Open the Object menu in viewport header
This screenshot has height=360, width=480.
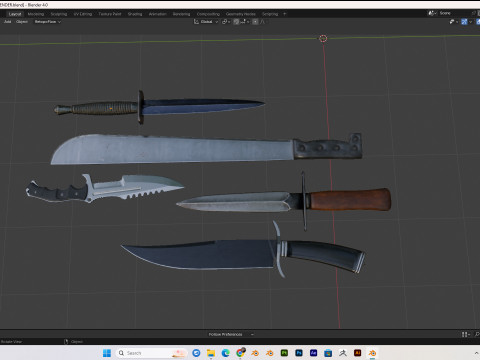click(x=22, y=22)
